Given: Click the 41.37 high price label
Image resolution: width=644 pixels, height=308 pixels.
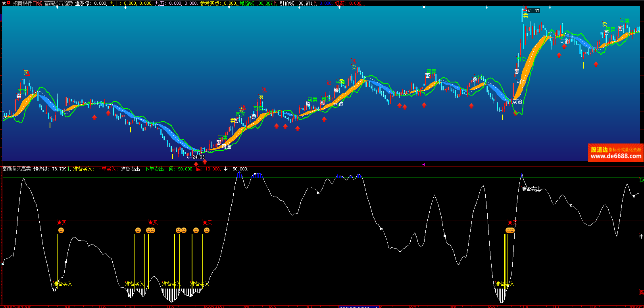Looking at the screenshot, I should pyautogui.click(x=533, y=11).
